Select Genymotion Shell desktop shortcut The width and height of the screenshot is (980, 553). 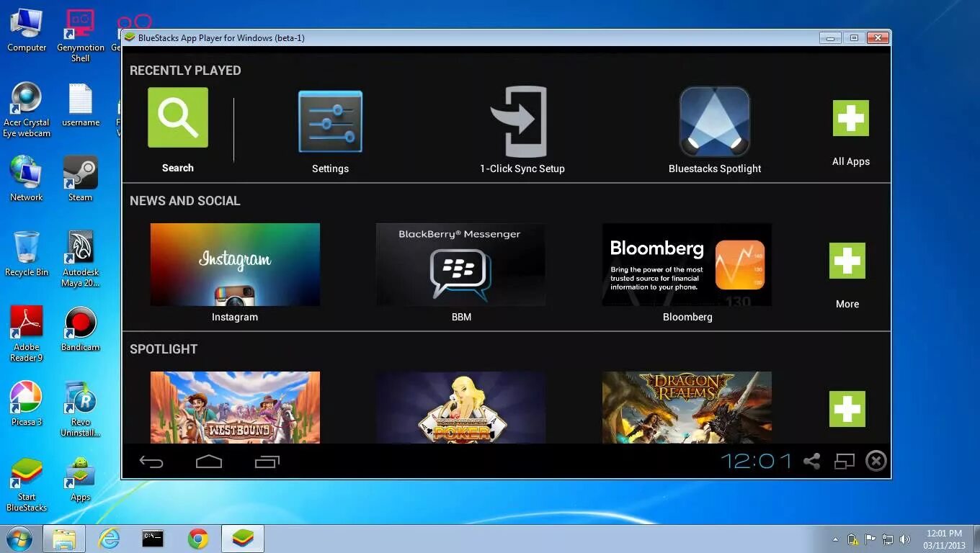click(80, 35)
